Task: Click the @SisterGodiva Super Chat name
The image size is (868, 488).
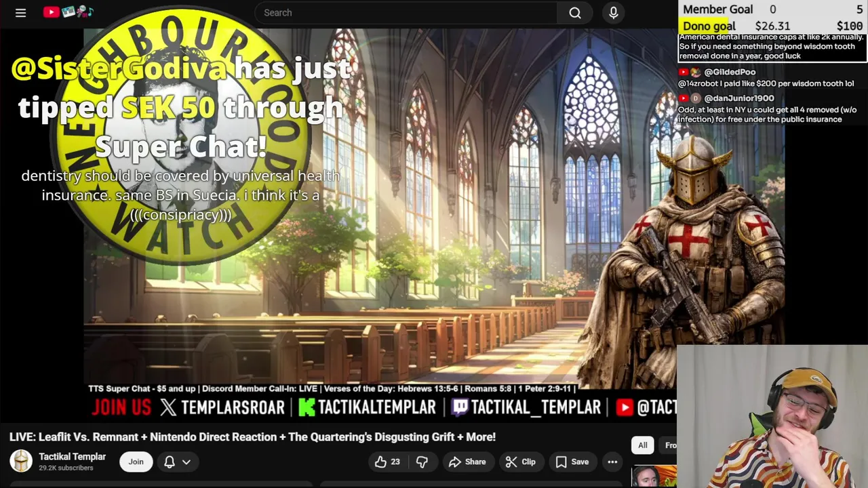Action: pyautogui.click(x=118, y=68)
